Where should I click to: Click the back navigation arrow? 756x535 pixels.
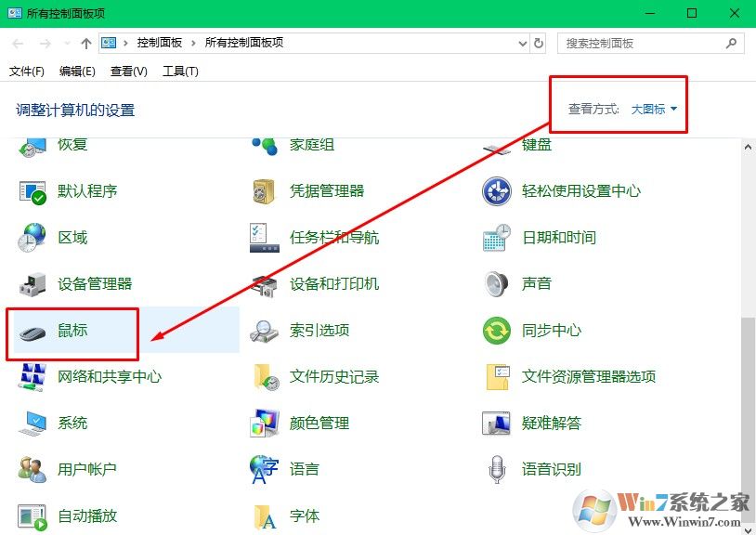pos(18,44)
